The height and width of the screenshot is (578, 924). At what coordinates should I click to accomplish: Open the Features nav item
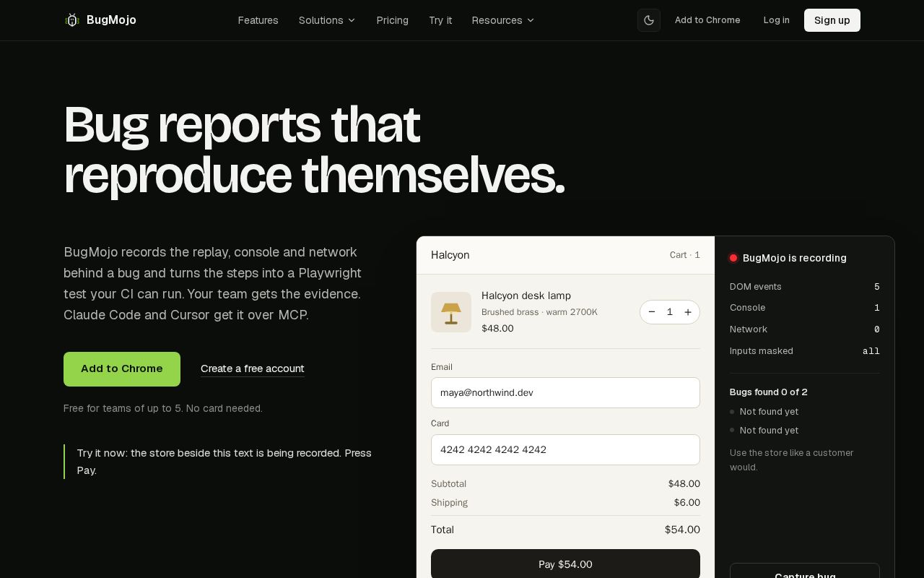coord(258,20)
